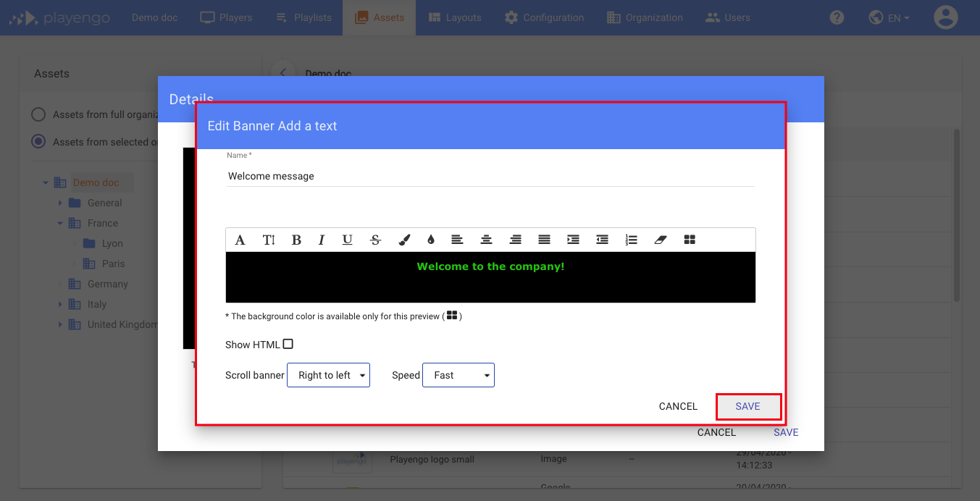Go to the Players tab
Image resolution: width=980 pixels, height=501 pixels.
(x=226, y=17)
